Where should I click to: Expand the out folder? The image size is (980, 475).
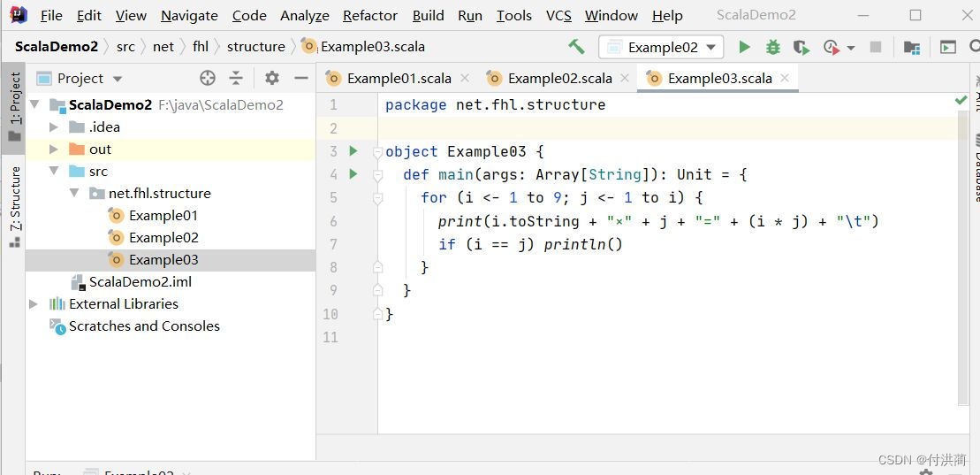click(x=54, y=149)
